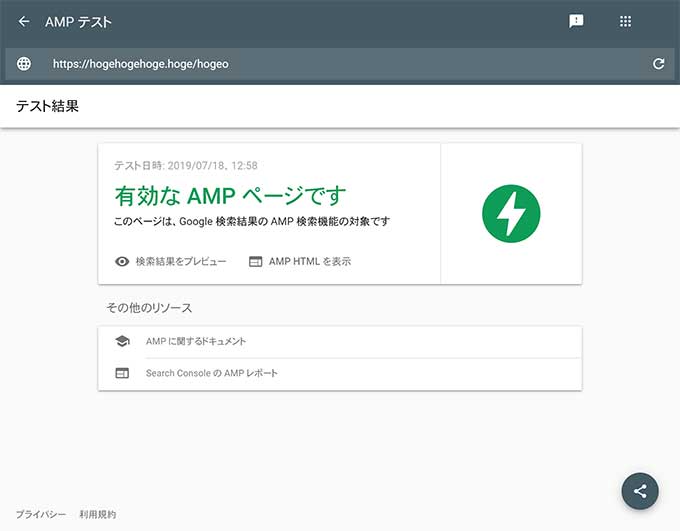Screen dimensions: 680x531
Task: Click the テスト結果 section heading
Action: (47, 106)
